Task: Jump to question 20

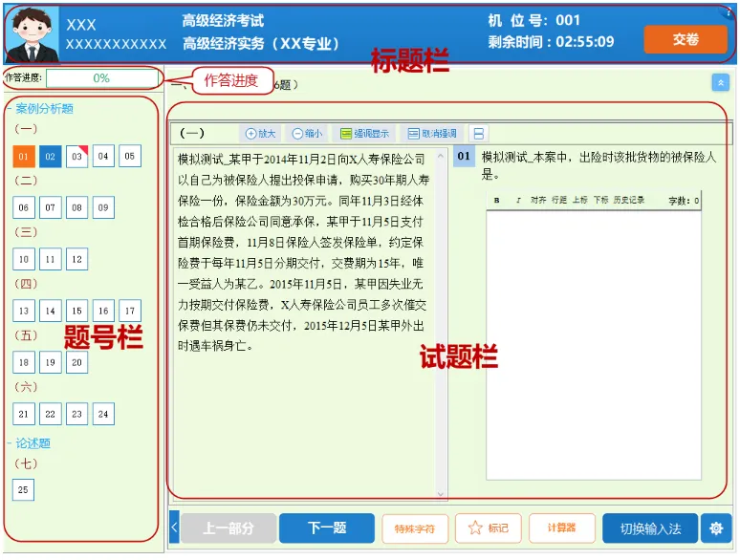Action: point(76,362)
